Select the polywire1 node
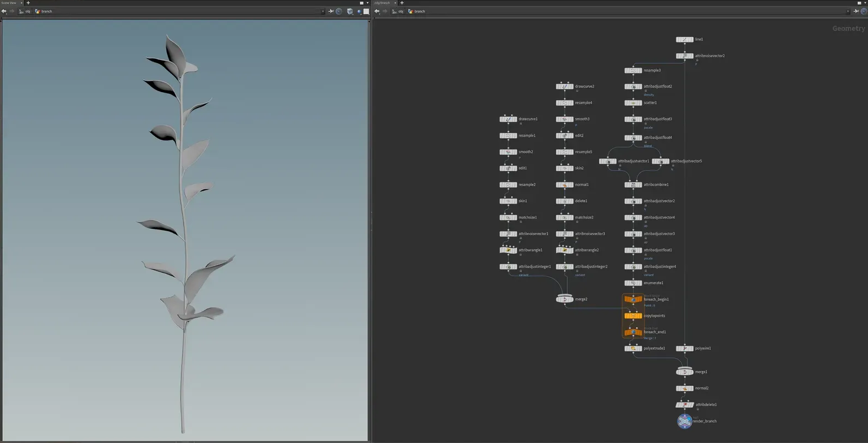Image resolution: width=868 pixels, height=443 pixels. [684, 349]
